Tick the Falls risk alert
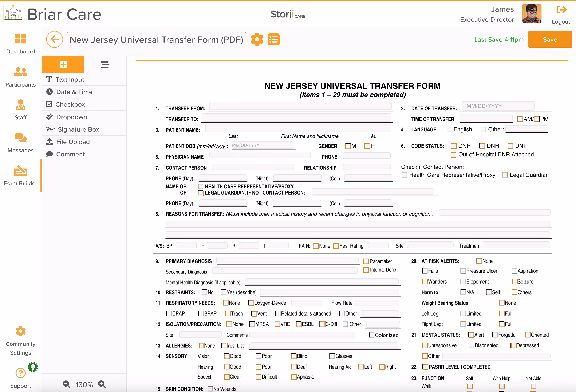This screenshot has width=576, height=392. tap(425, 271)
